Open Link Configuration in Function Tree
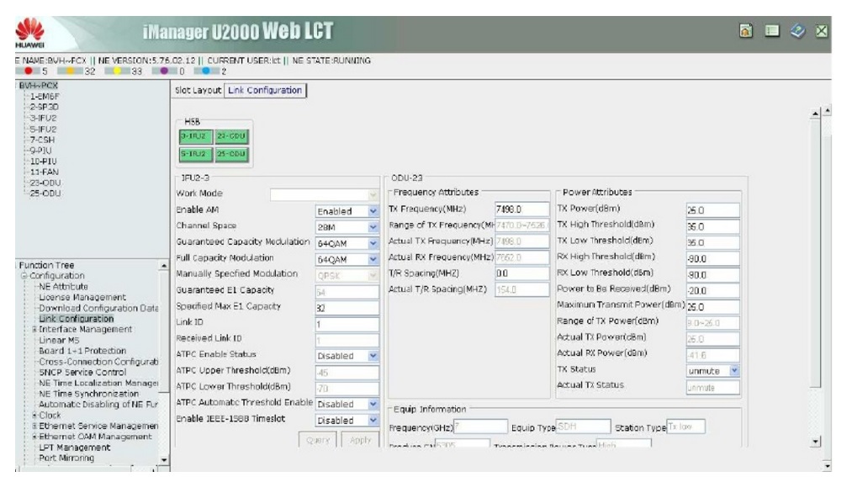 [76, 319]
